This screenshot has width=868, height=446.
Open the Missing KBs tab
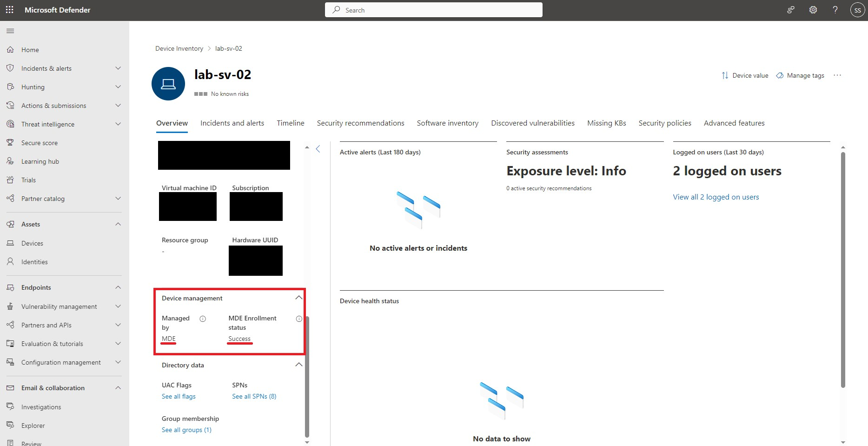coord(607,123)
